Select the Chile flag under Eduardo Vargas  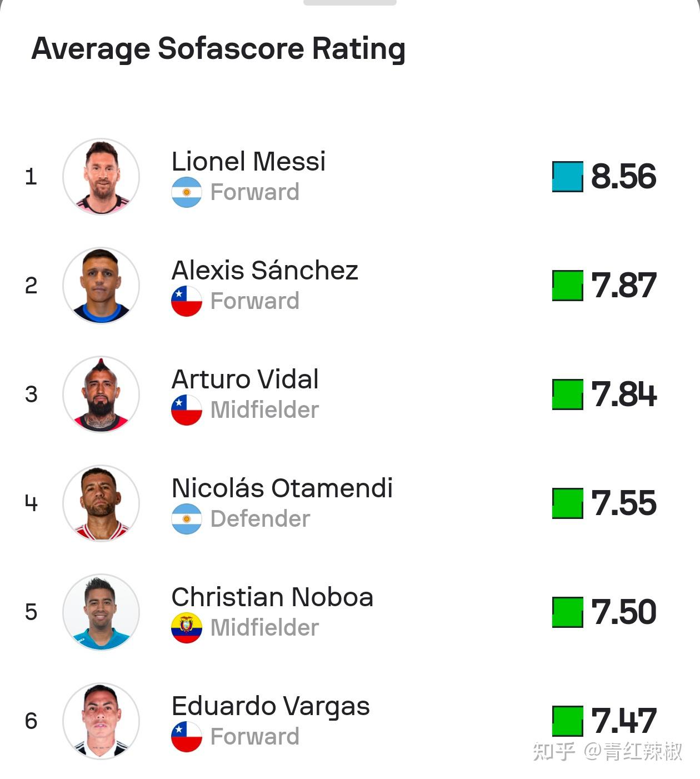click(187, 737)
